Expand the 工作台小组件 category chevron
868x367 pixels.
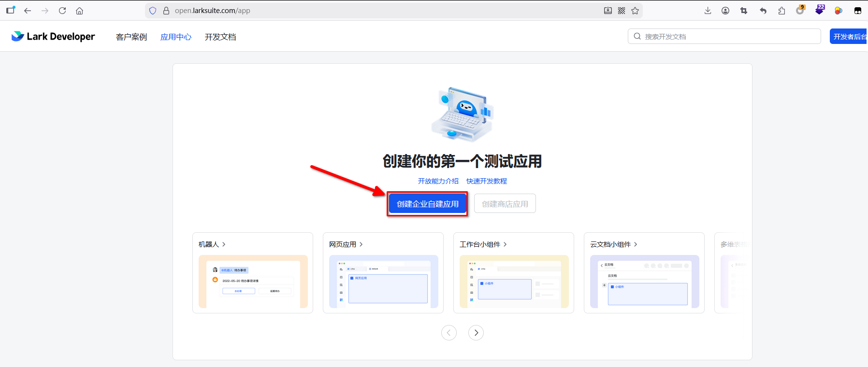coord(505,244)
